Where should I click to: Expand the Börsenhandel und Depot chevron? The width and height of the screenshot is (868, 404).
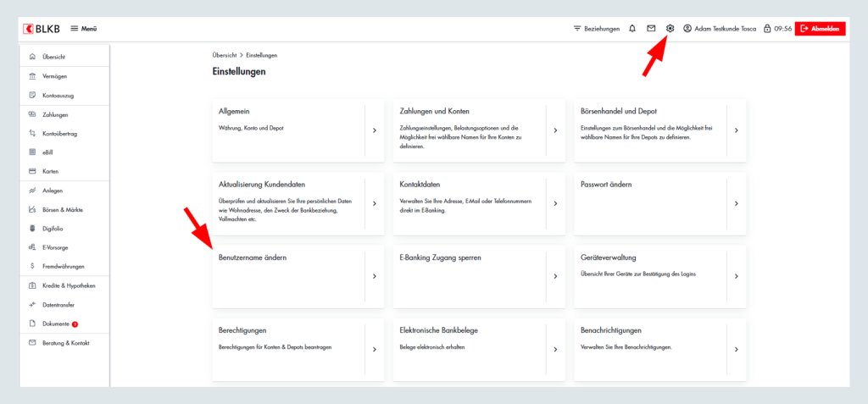tap(737, 130)
